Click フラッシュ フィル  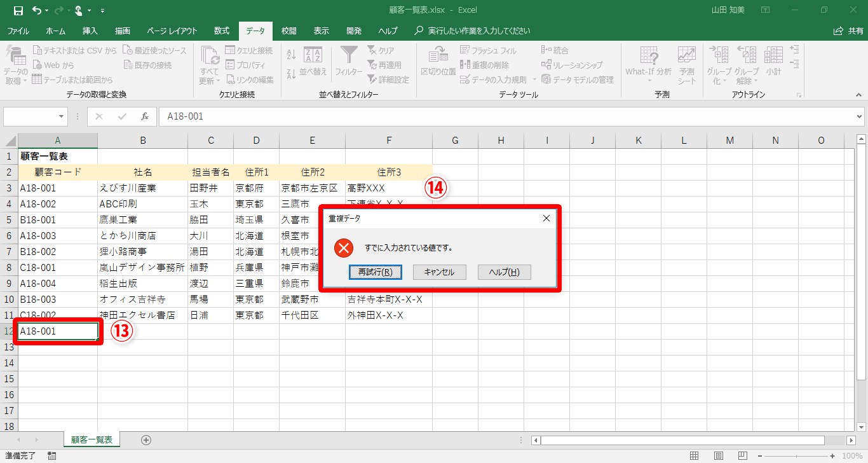point(488,50)
